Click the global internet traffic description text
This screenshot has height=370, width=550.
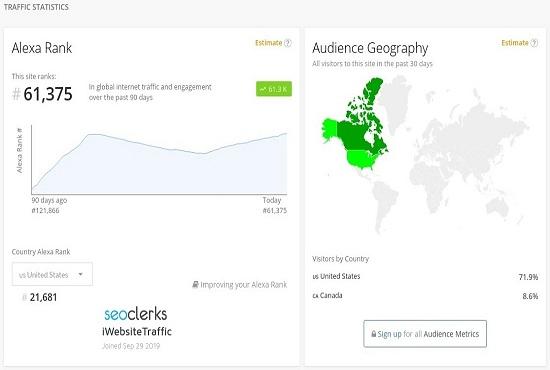tap(150, 92)
